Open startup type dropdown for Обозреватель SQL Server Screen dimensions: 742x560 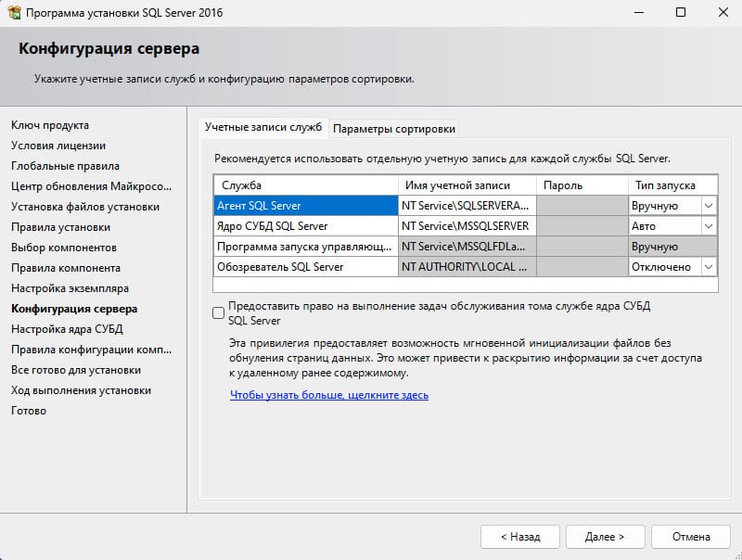click(708, 267)
